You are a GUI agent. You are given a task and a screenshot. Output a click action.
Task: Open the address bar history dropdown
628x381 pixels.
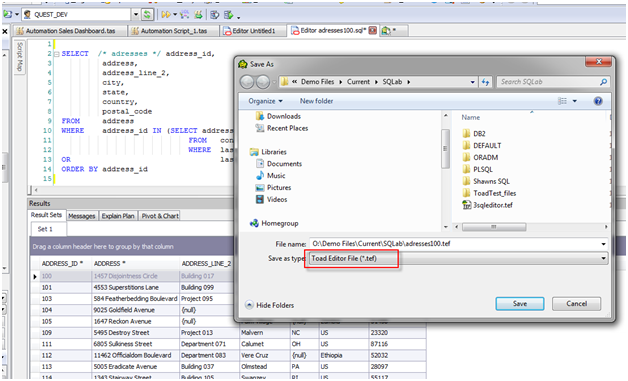click(473, 82)
